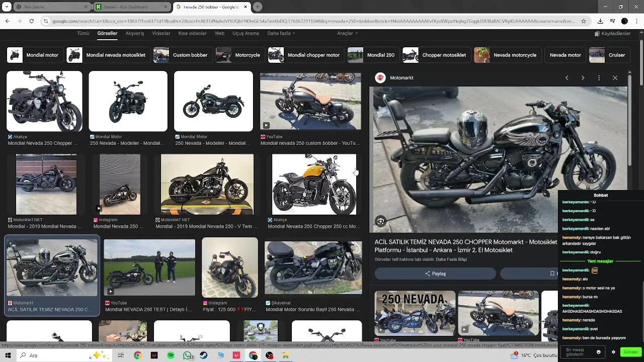Switch to Stream - Kick Dashboard tab
The height and width of the screenshot is (362, 644).
(132, 7)
